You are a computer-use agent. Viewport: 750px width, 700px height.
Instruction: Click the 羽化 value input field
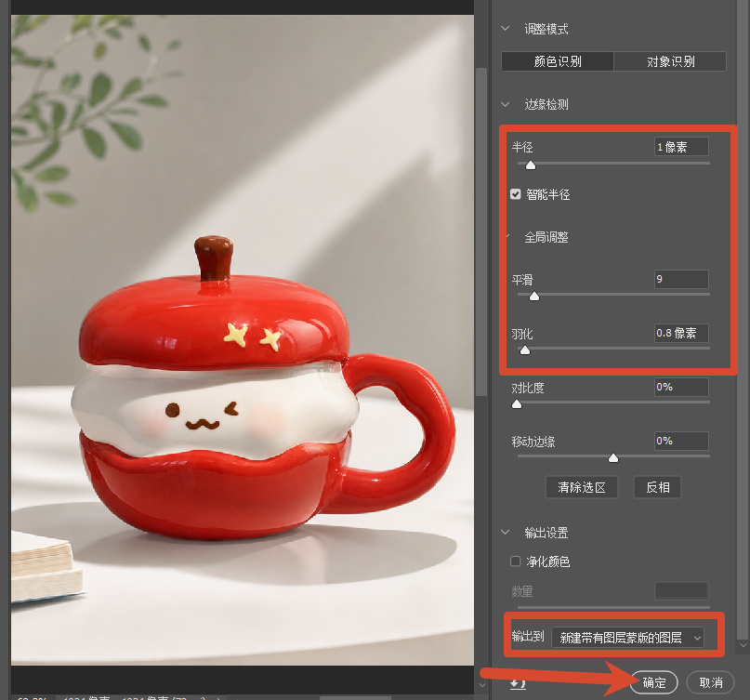coord(681,333)
